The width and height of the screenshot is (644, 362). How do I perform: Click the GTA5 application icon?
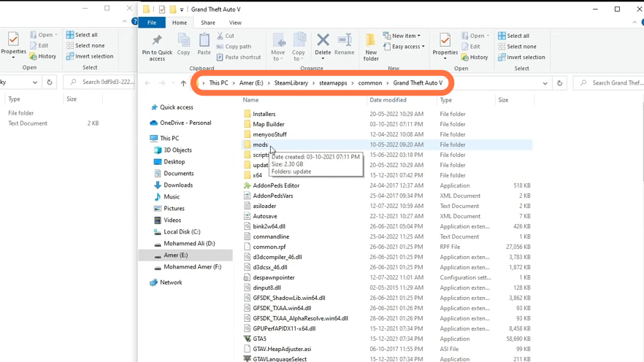(247, 339)
